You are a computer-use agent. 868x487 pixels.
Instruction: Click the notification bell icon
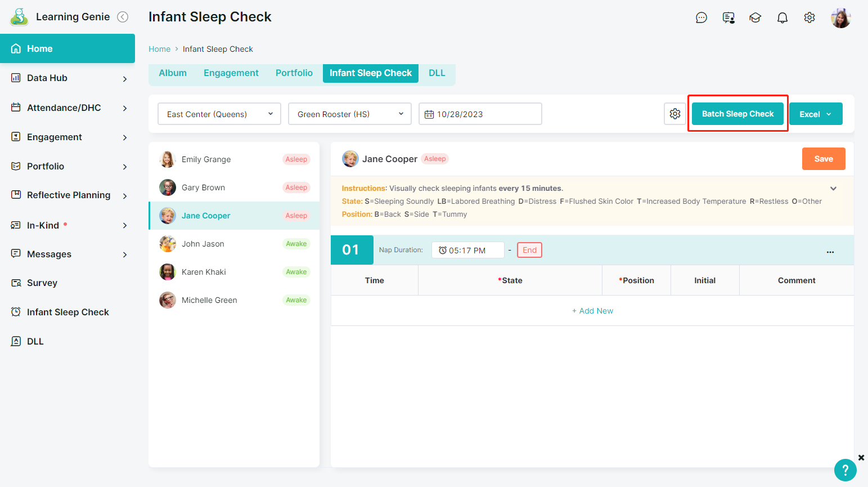coord(782,18)
